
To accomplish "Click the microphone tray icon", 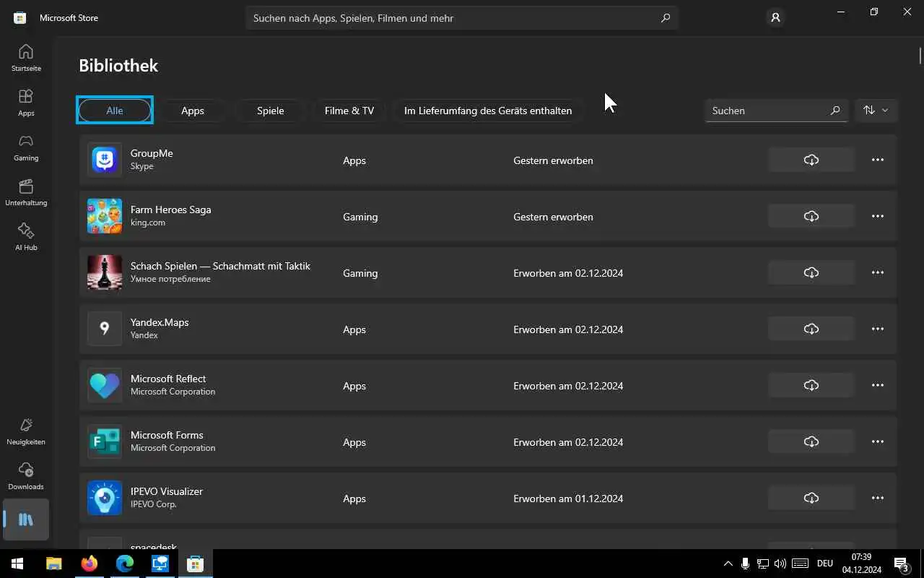I will coord(745,564).
